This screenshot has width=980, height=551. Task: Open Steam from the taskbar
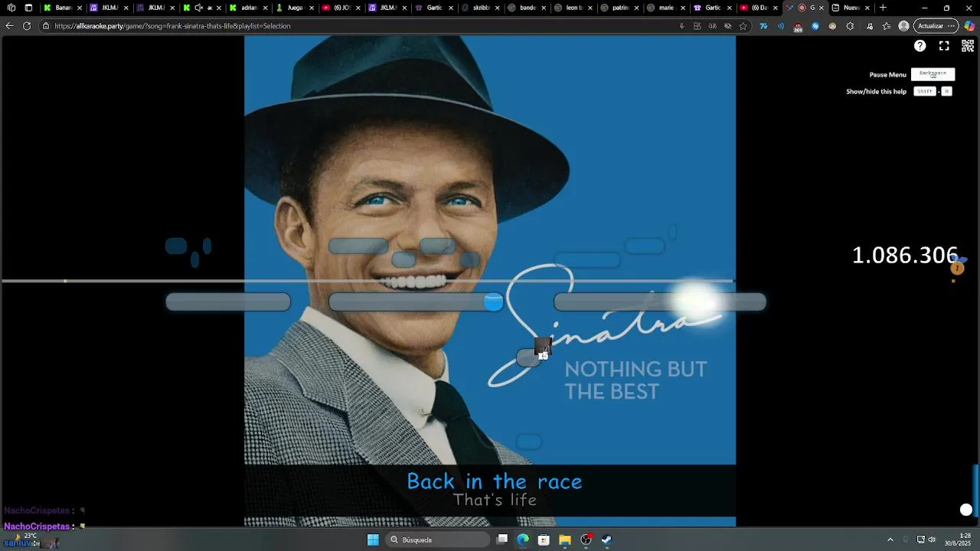click(606, 540)
